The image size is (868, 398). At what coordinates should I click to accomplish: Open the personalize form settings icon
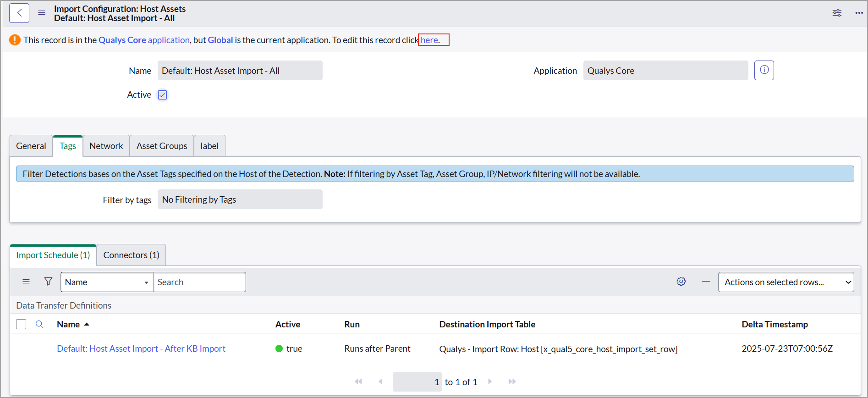pos(837,13)
